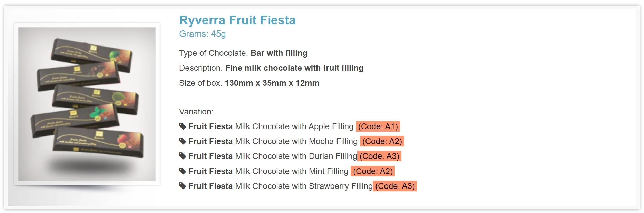The height and width of the screenshot is (213, 644).
Task: Click the Fine milk chocolate description text
Action: pos(294,68)
